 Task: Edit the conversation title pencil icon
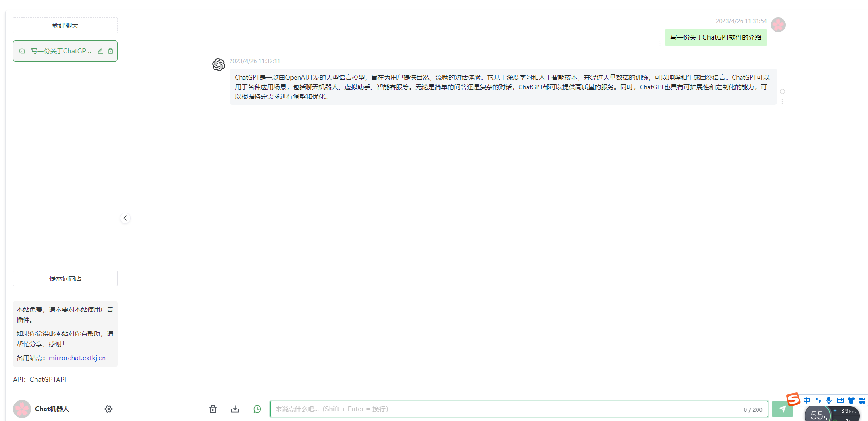pyautogui.click(x=100, y=51)
